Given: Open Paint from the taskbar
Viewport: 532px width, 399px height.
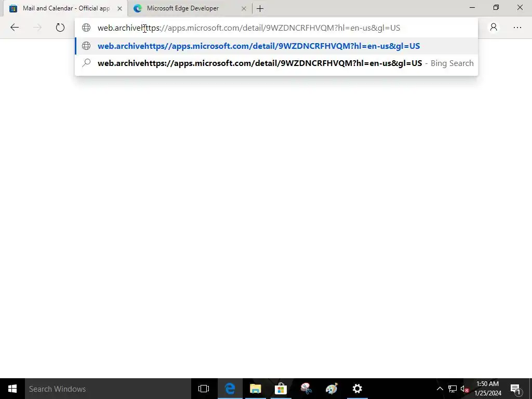Looking at the screenshot, I should pyautogui.click(x=332, y=389).
